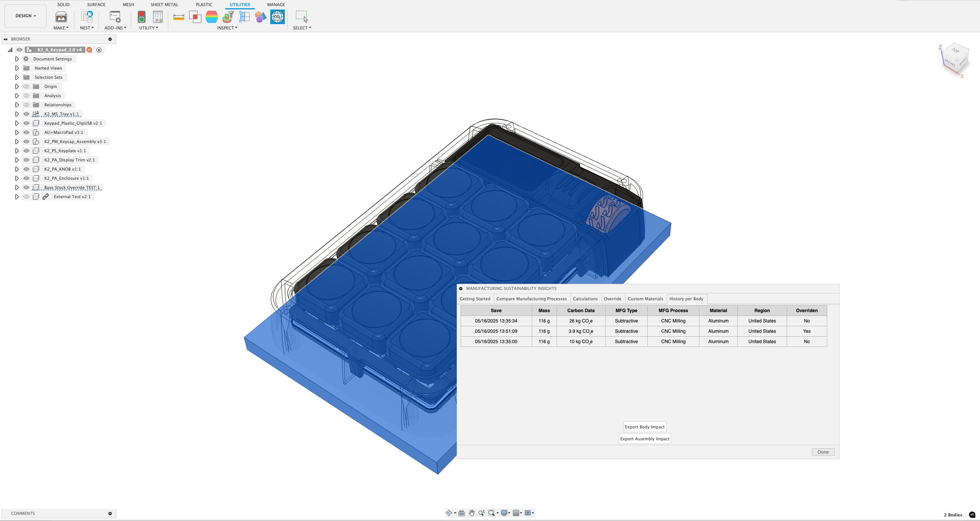Select the Pan hand tool
This screenshot has height=521, width=980.
point(472,513)
